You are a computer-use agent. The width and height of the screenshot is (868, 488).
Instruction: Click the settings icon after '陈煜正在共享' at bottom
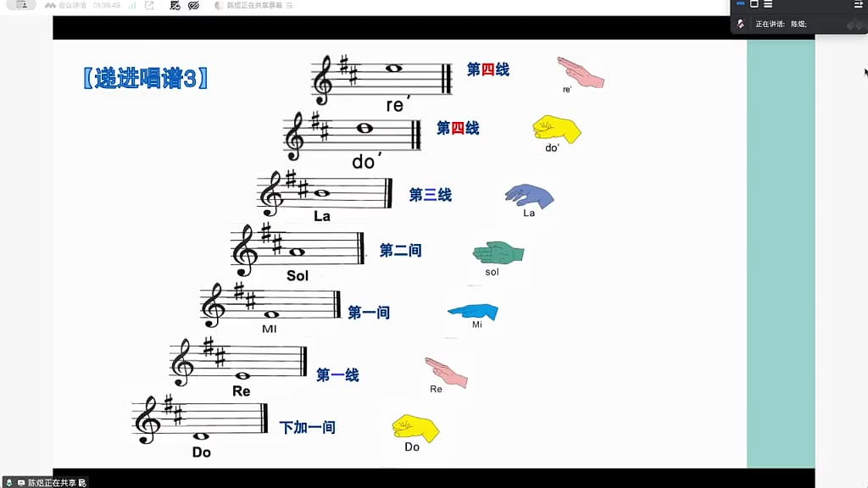pos(82,482)
